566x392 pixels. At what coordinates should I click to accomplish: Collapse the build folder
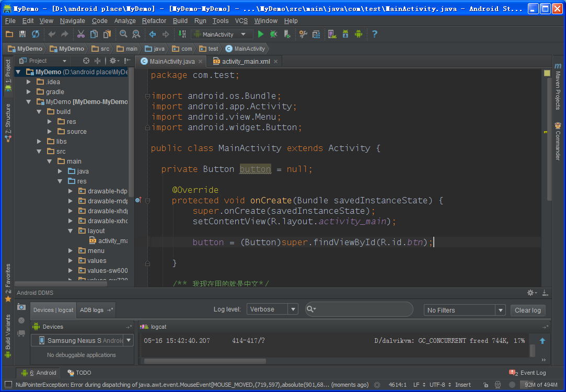(39, 111)
